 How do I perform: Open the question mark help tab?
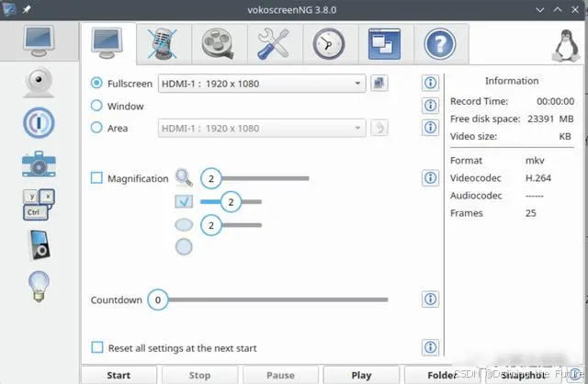coord(440,44)
